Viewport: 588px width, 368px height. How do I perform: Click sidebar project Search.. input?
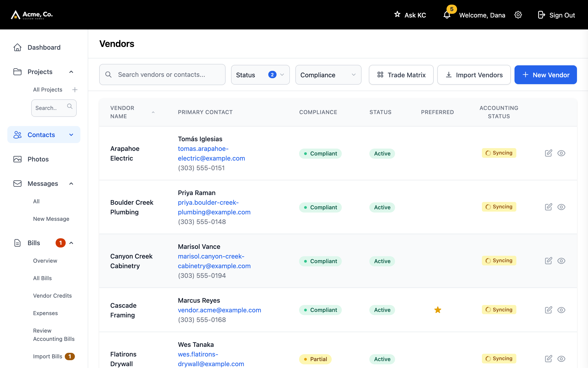[54, 108]
